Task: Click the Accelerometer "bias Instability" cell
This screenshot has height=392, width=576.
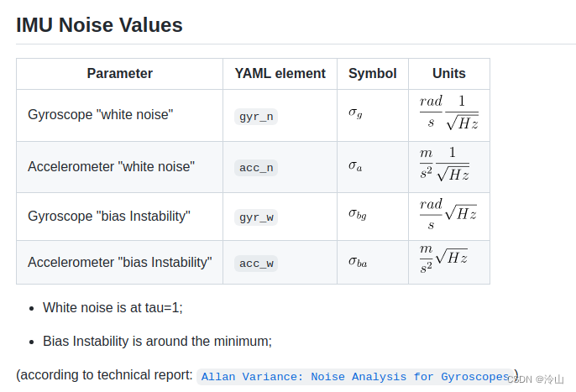Action: pos(119,263)
